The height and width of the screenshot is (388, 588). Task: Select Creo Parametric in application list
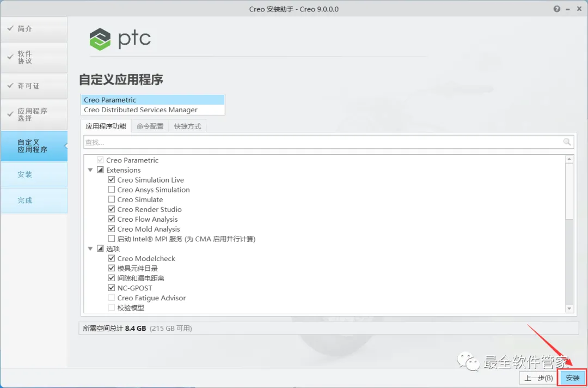152,100
